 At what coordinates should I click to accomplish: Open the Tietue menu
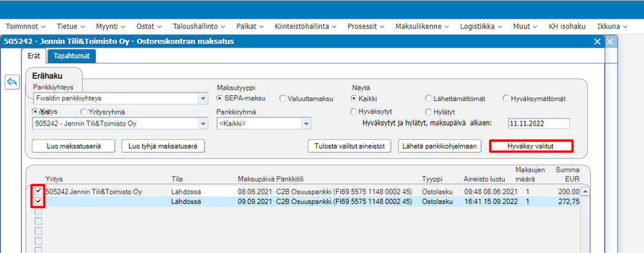[x=71, y=26]
